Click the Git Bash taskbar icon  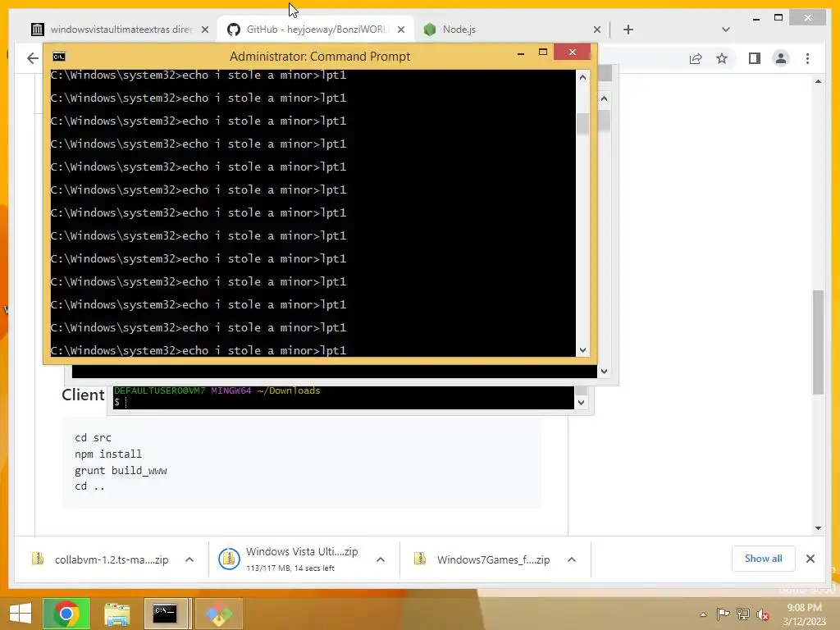[x=218, y=614]
